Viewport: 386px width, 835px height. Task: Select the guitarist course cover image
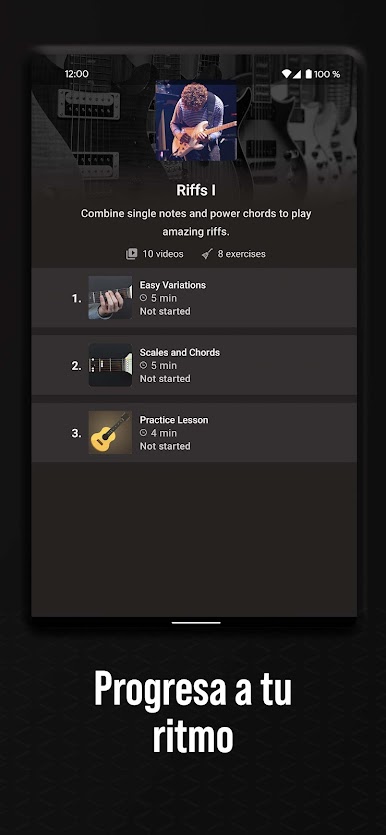196,120
